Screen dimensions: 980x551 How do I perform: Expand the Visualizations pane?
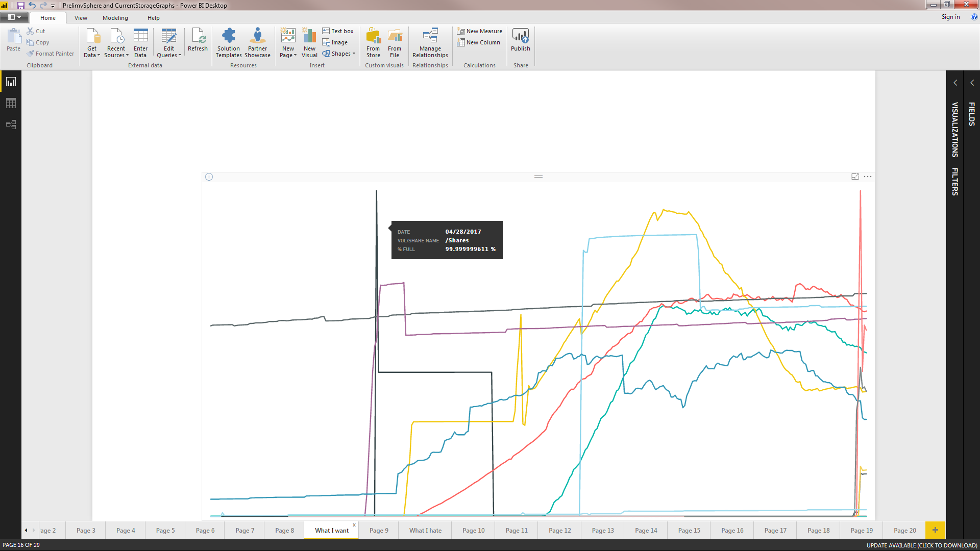pyautogui.click(x=955, y=83)
